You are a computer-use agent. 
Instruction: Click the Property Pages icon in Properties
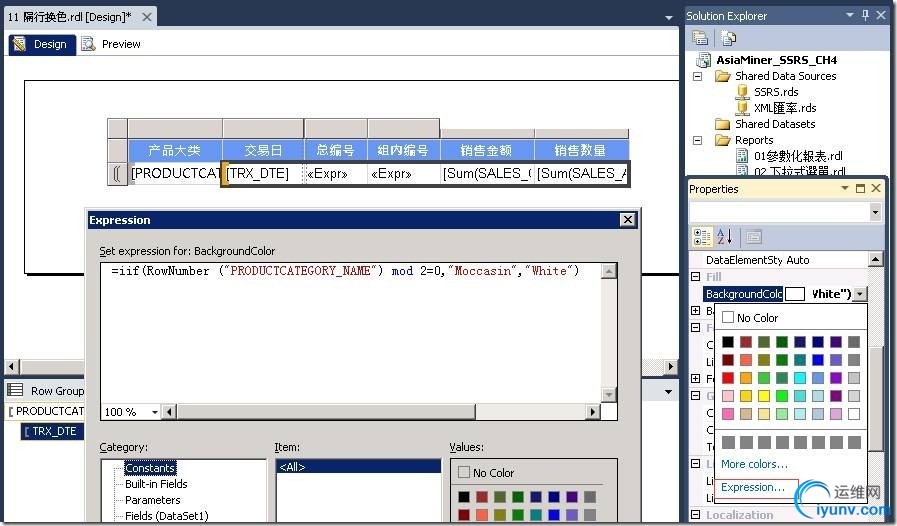point(753,236)
